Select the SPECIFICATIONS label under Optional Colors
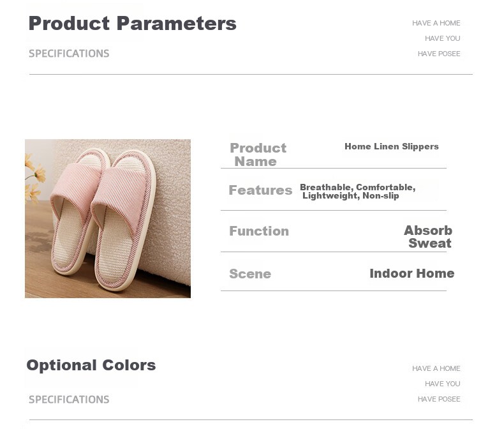 point(69,399)
